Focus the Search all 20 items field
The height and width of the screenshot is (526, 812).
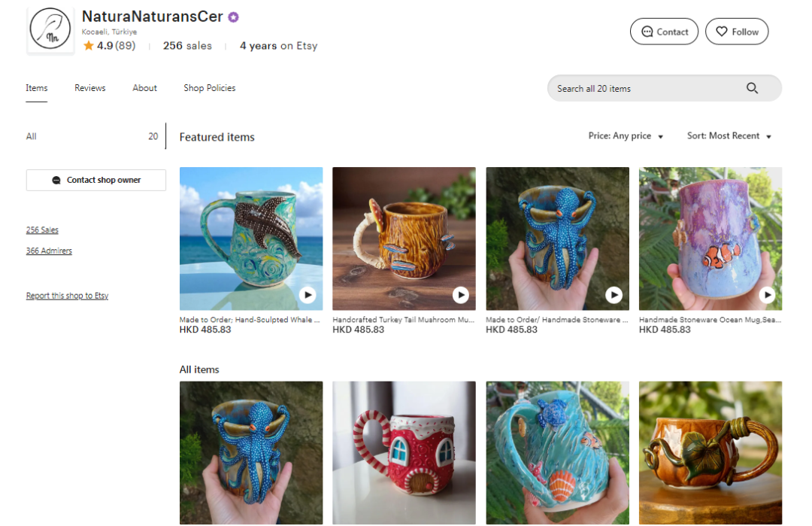click(x=647, y=88)
